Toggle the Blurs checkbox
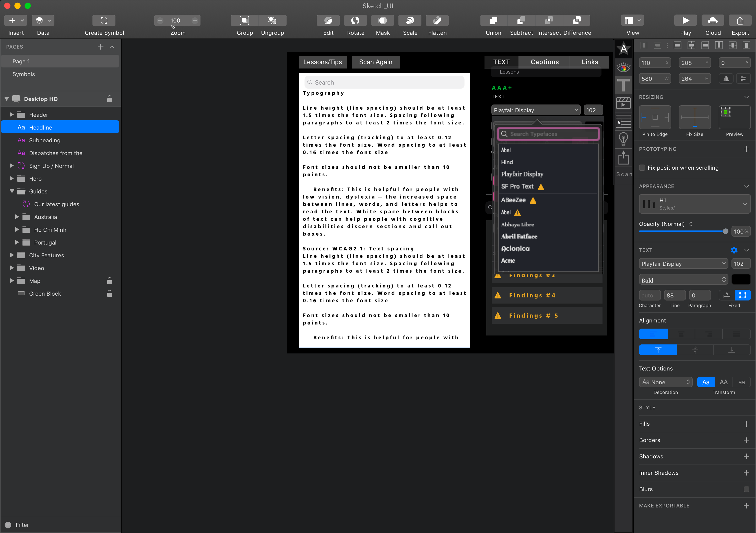Viewport: 756px width, 533px height. 746,489
